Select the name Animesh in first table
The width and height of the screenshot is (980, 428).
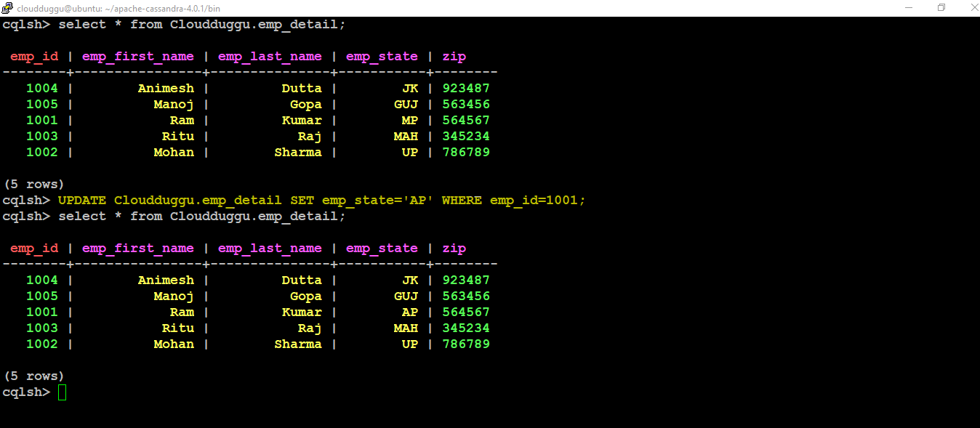tap(166, 88)
